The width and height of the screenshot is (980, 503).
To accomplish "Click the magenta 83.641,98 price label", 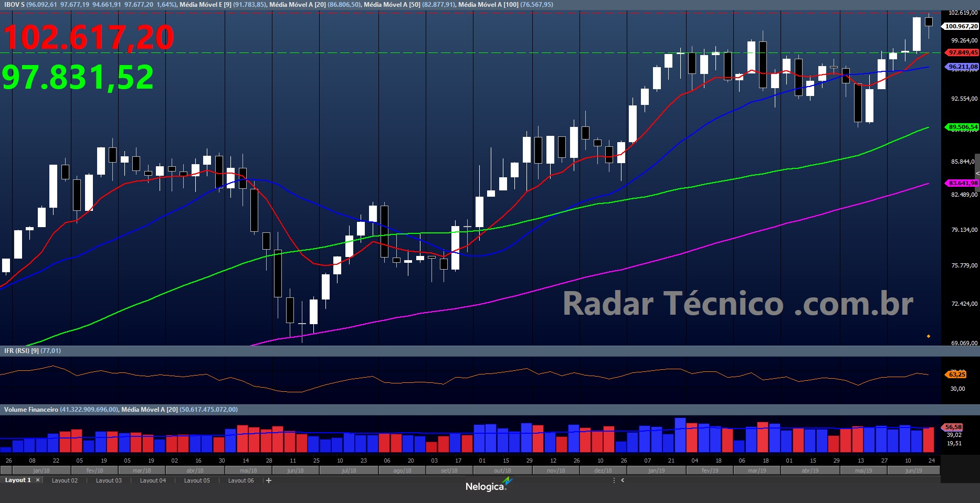I will click(x=963, y=183).
